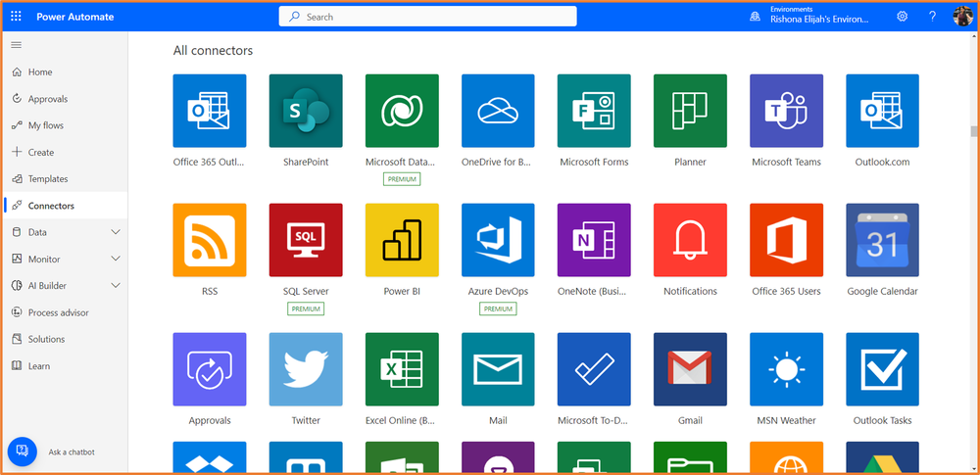The width and height of the screenshot is (980, 475).
Task: Click the Approvals connector tile
Action: [210, 369]
